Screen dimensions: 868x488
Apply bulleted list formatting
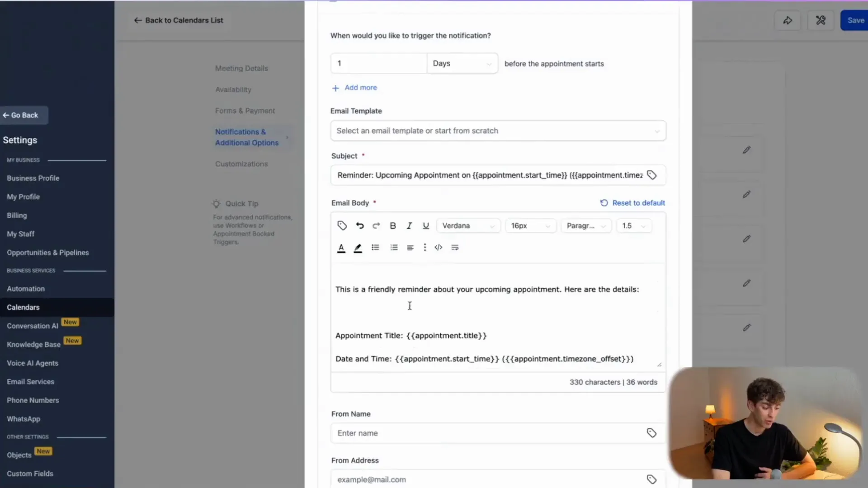(x=375, y=247)
